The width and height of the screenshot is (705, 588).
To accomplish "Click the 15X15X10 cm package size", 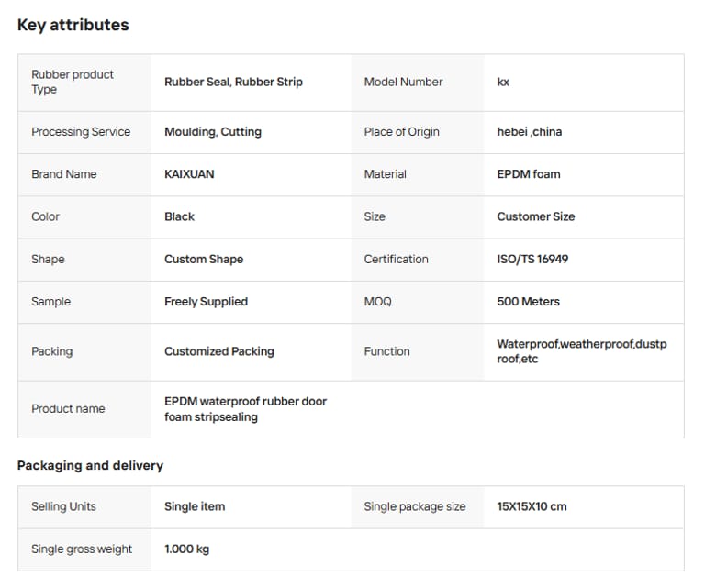I will click(x=532, y=506).
